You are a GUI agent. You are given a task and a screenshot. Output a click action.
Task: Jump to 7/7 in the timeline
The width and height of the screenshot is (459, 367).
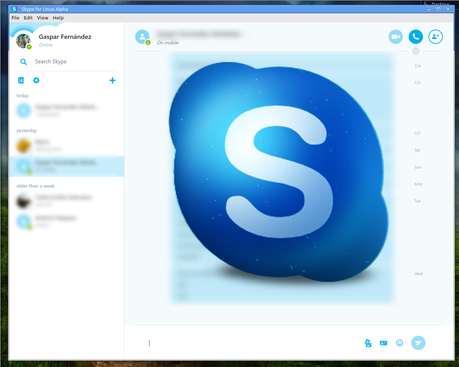pyautogui.click(x=417, y=133)
